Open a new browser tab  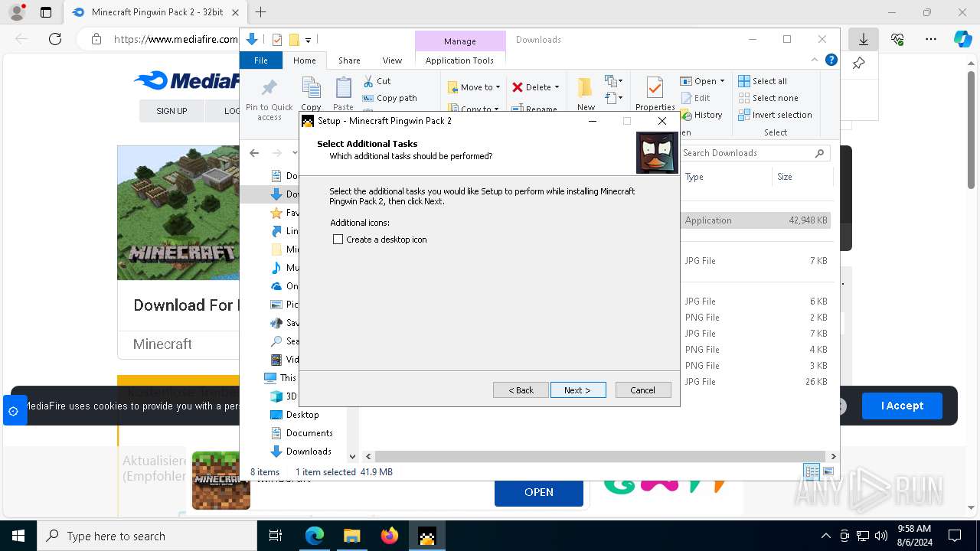(260, 12)
